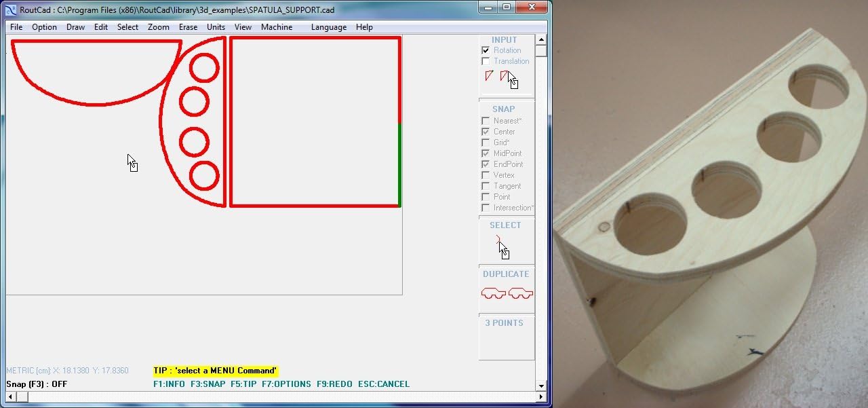868x408 pixels.
Task: Open the Machine menu
Action: click(277, 27)
